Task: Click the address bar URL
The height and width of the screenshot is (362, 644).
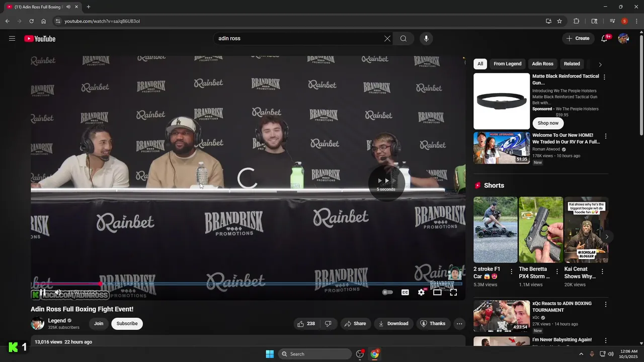Action: [x=102, y=21]
